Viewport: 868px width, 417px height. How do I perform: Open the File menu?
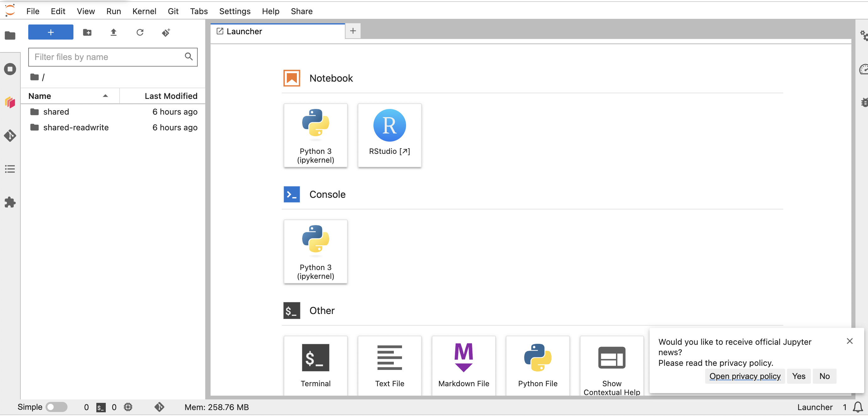pyautogui.click(x=33, y=11)
